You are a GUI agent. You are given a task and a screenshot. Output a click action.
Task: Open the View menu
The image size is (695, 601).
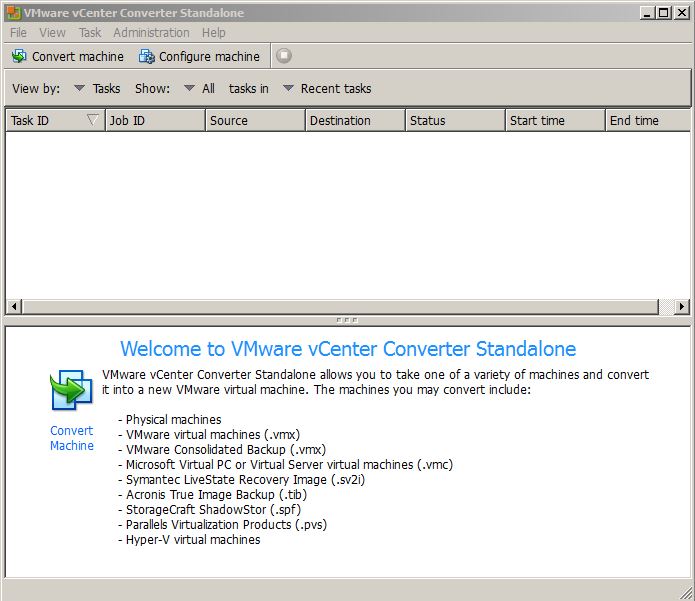[x=52, y=33]
